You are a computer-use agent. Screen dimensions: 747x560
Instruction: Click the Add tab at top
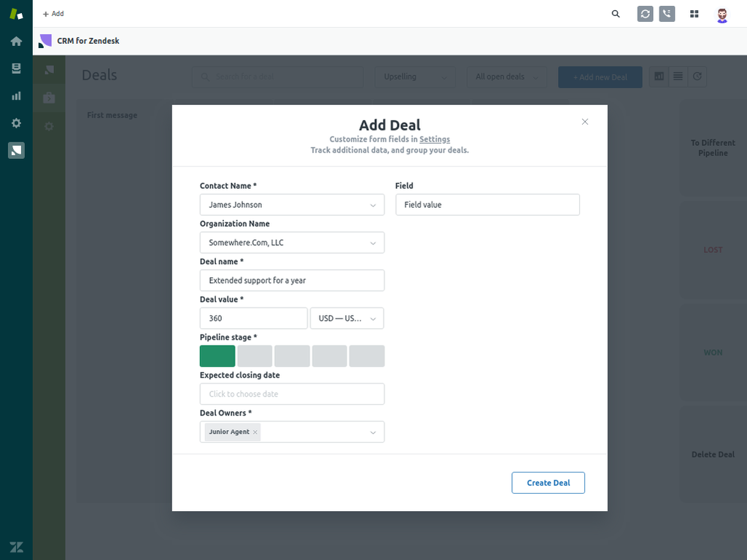53,14
